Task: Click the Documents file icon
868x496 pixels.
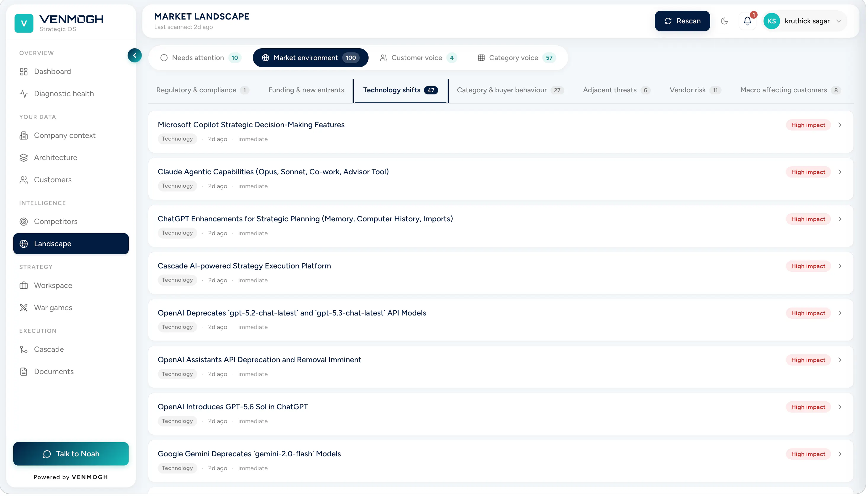Action: pyautogui.click(x=23, y=372)
